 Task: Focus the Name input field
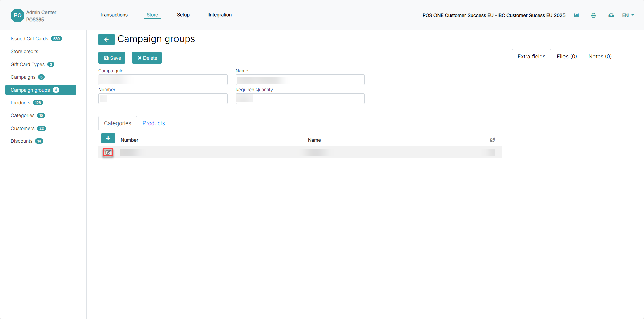click(x=300, y=80)
